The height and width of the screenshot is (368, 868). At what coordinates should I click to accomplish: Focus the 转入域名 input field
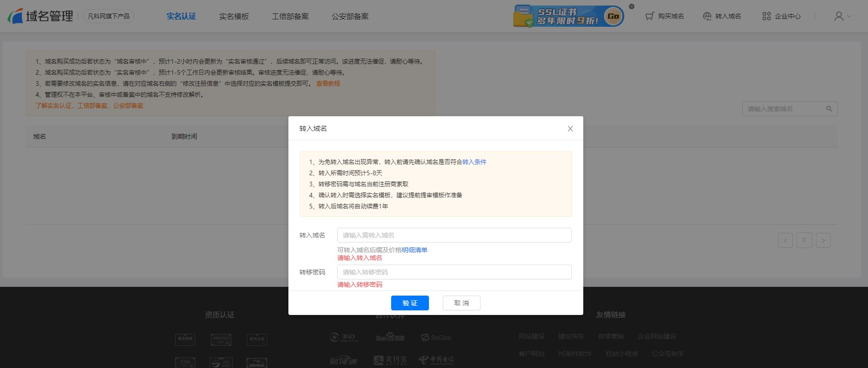coord(454,235)
